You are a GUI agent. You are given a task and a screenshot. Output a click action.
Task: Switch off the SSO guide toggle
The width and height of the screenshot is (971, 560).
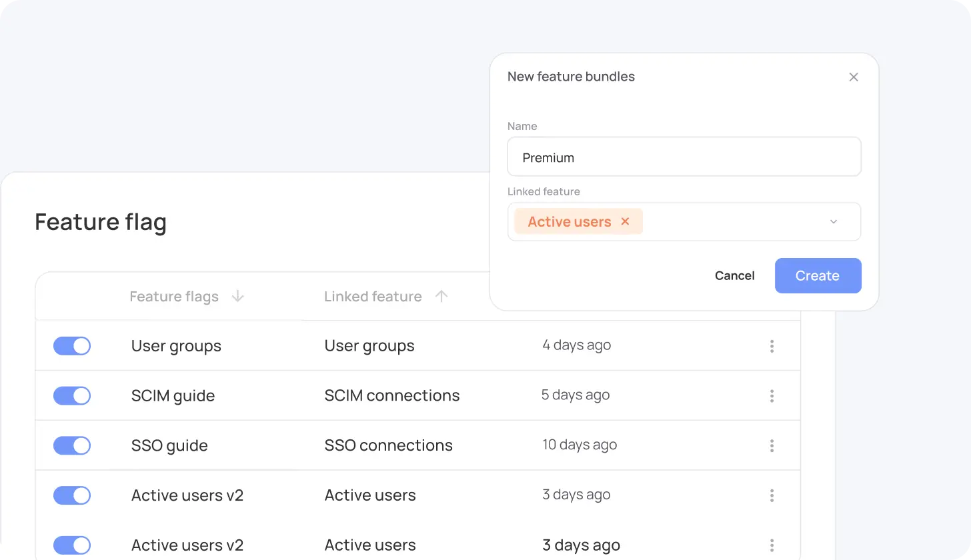(72, 445)
